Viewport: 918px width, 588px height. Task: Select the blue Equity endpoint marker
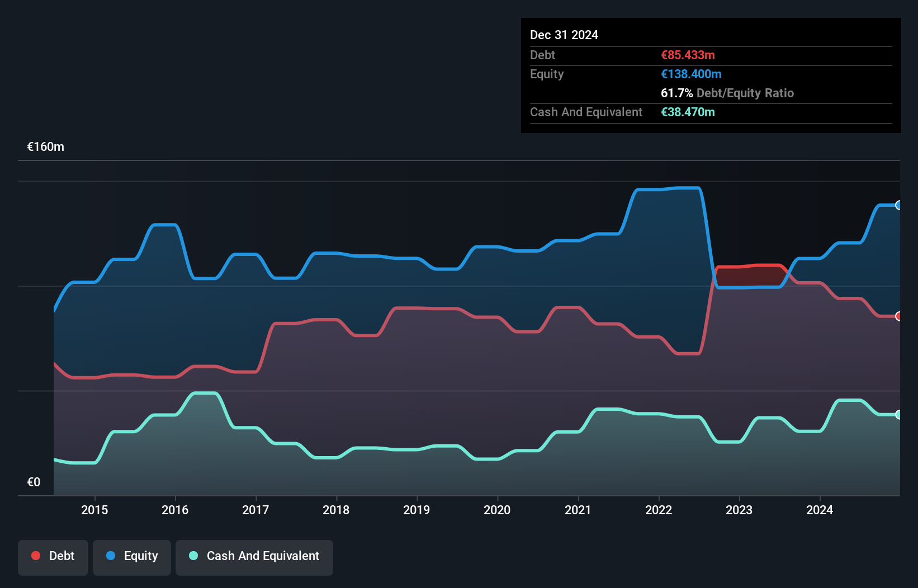pos(898,205)
